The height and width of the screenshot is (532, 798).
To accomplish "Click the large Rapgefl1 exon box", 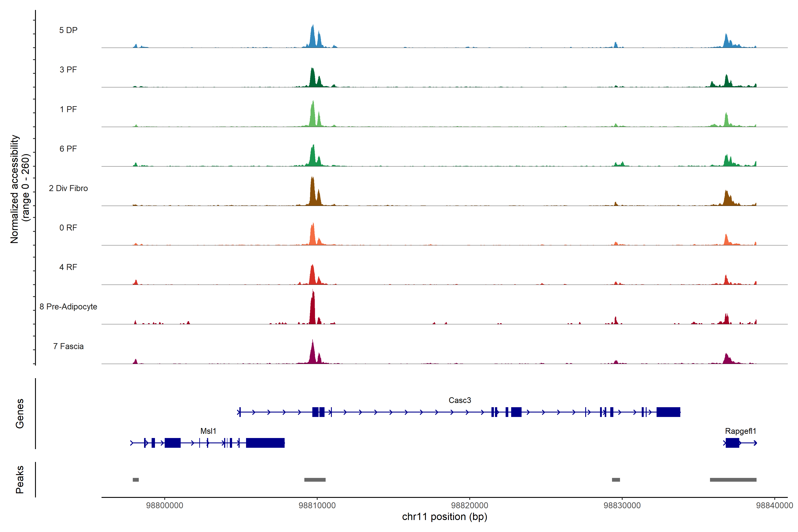I will pos(732,443).
